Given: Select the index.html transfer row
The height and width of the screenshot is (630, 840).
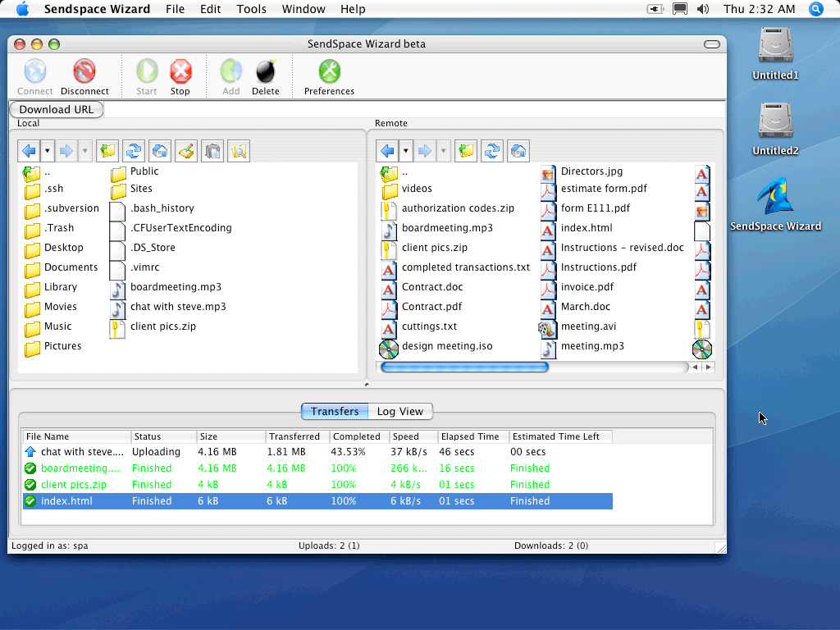Looking at the screenshot, I should pyautogui.click(x=317, y=501).
